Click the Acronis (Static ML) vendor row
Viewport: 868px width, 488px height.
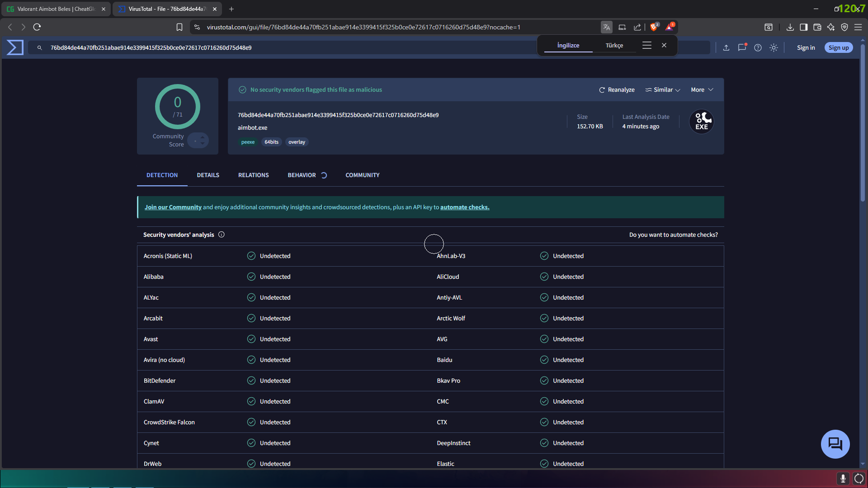[x=283, y=256]
